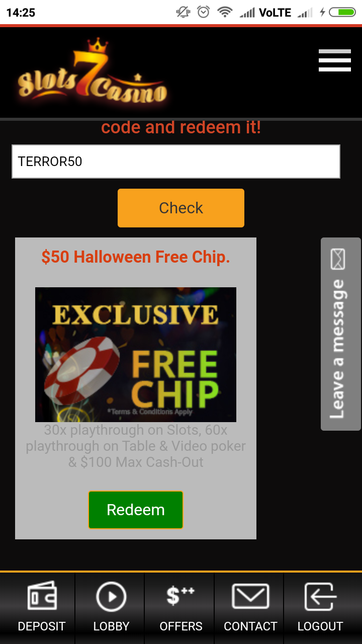Viewport: 362px width, 644px height.
Task: Click the envelope icon on message tab
Action: point(338,259)
